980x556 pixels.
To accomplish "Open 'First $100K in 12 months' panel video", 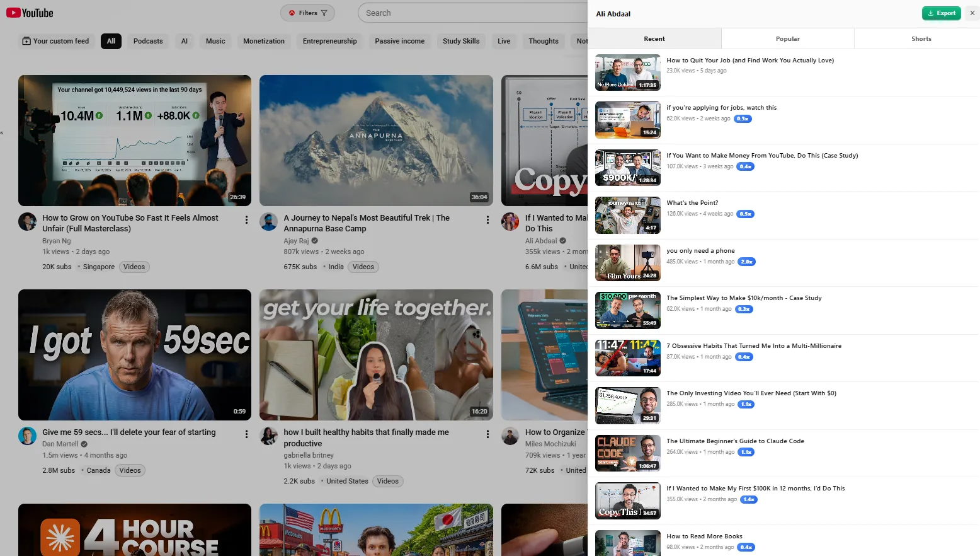I will coord(756,489).
